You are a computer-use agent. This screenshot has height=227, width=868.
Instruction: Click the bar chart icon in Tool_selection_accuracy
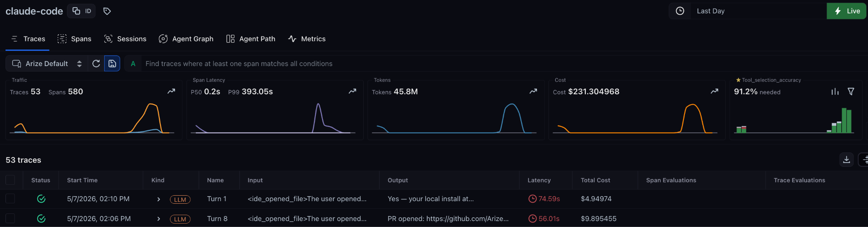click(835, 91)
